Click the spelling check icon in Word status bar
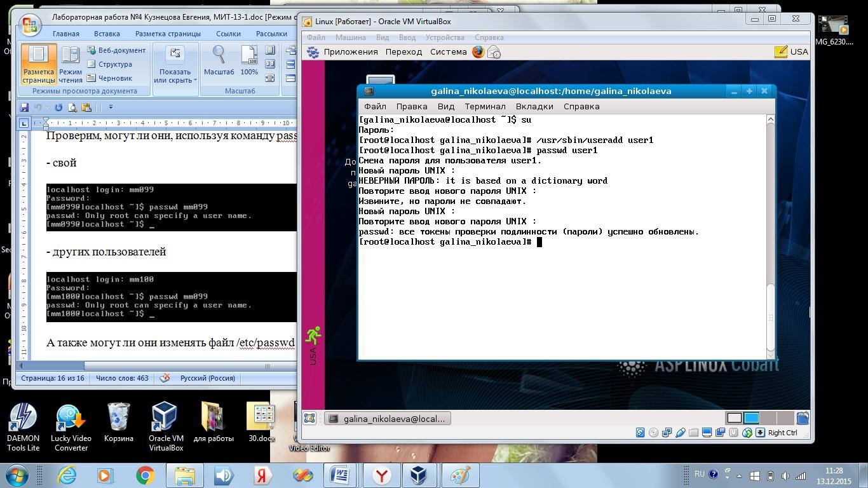Screen dimensions: 868x488 [165, 378]
